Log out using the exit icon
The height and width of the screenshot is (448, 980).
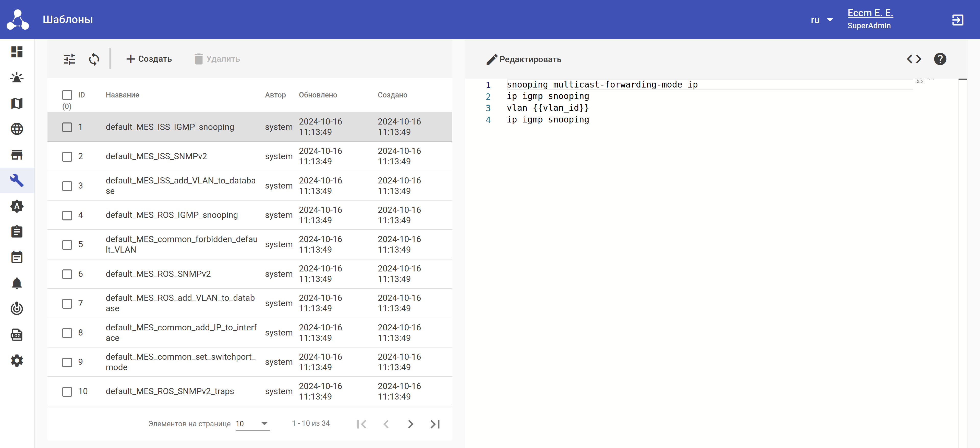[x=957, y=20]
